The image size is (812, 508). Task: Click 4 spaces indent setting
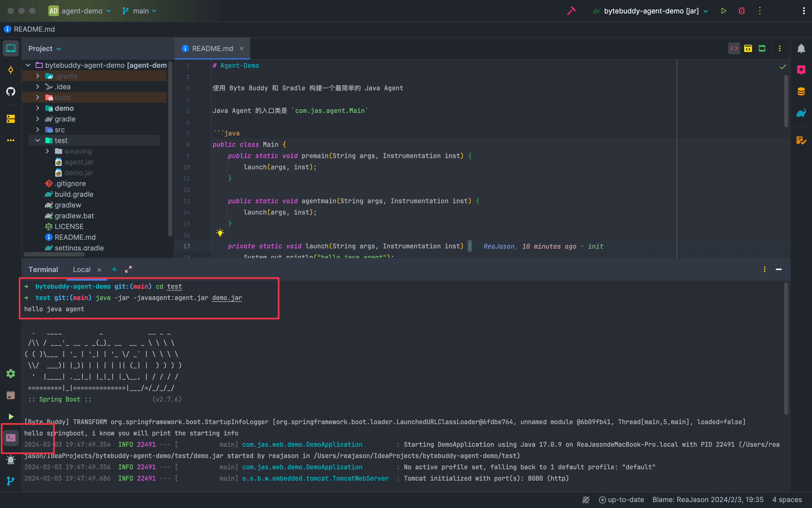point(787,500)
